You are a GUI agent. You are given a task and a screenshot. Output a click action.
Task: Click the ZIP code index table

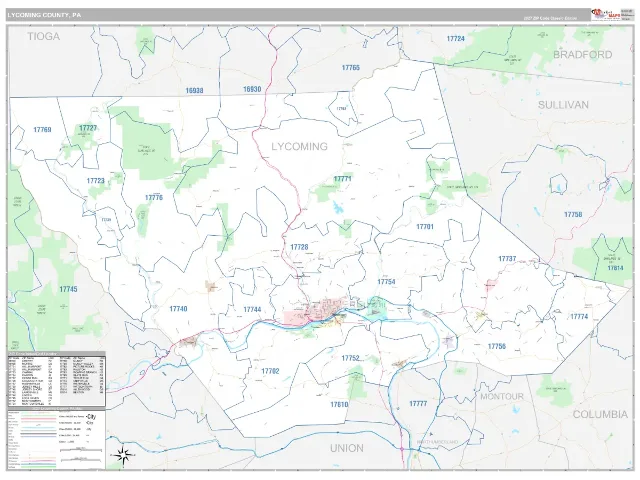click(x=56, y=379)
